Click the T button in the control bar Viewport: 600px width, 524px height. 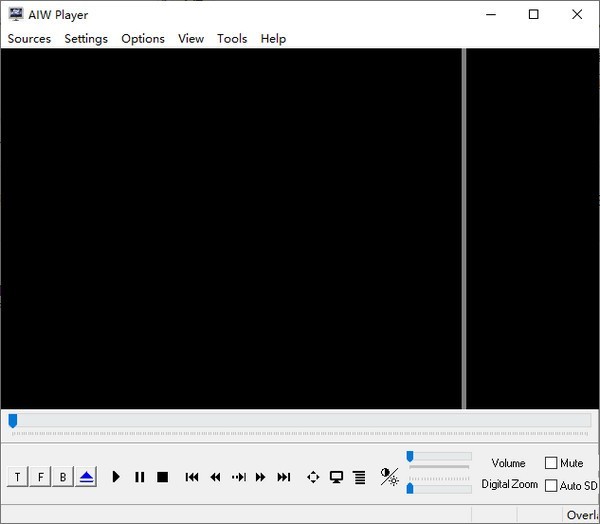18,477
